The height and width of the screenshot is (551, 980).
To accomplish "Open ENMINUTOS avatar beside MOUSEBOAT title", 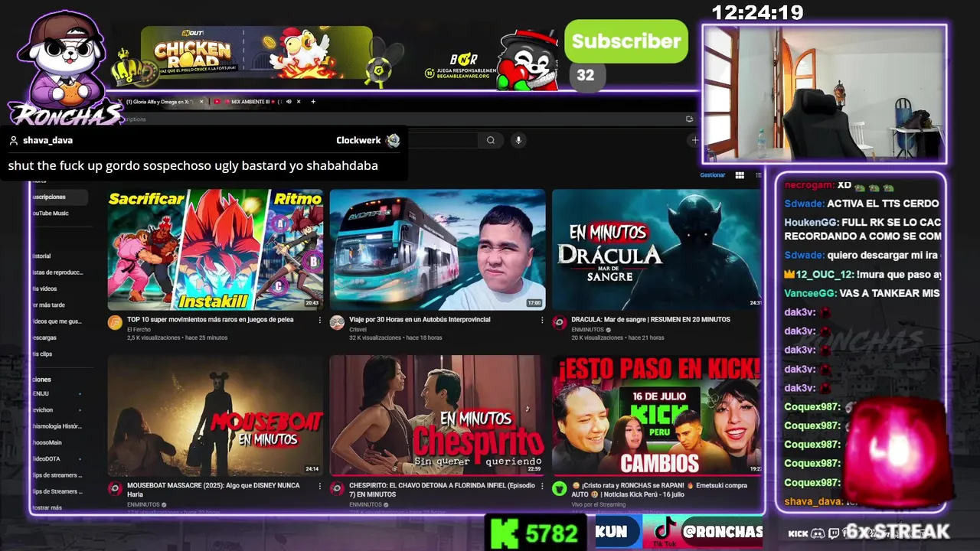I will (115, 488).
